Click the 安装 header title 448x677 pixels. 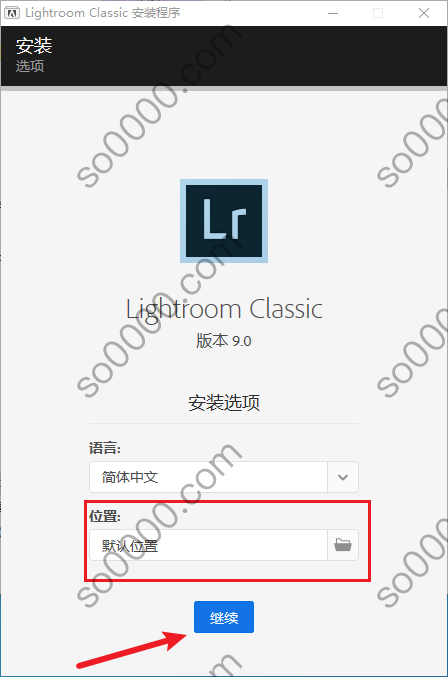click(x=34, y=45)
